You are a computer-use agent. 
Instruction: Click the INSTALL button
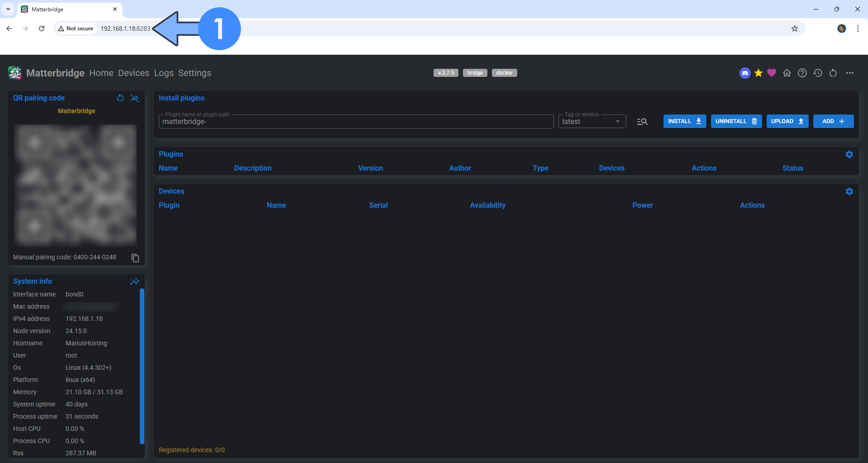(684, 121)
